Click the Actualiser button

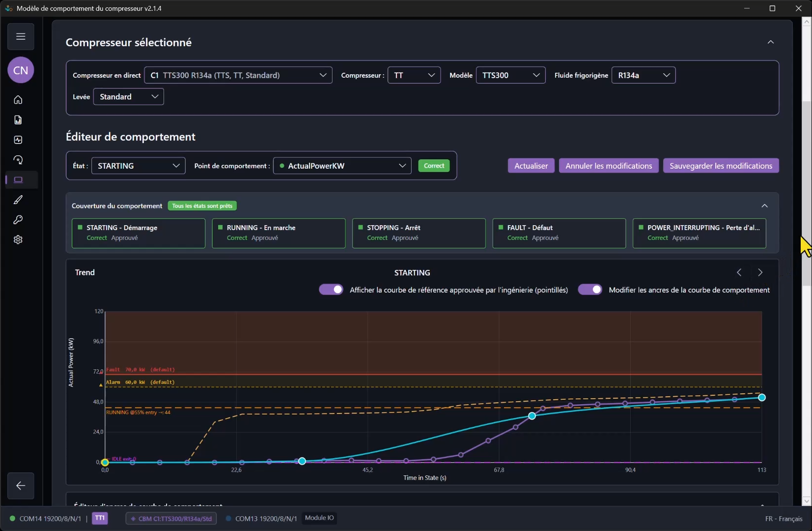(531, 166)
